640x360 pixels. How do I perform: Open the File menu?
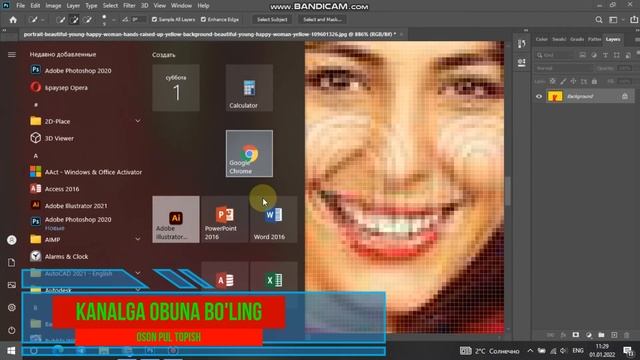pyautogui.click(x=20, y=6)
